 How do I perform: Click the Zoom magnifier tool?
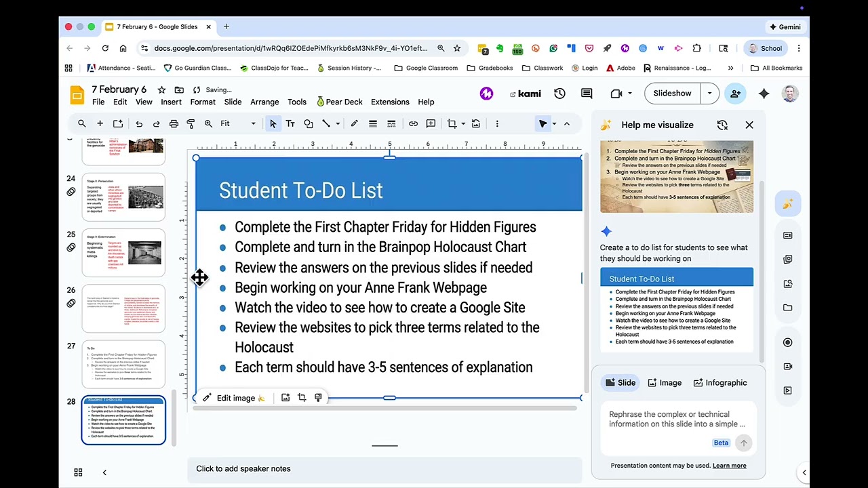click(x=208, y=123)
